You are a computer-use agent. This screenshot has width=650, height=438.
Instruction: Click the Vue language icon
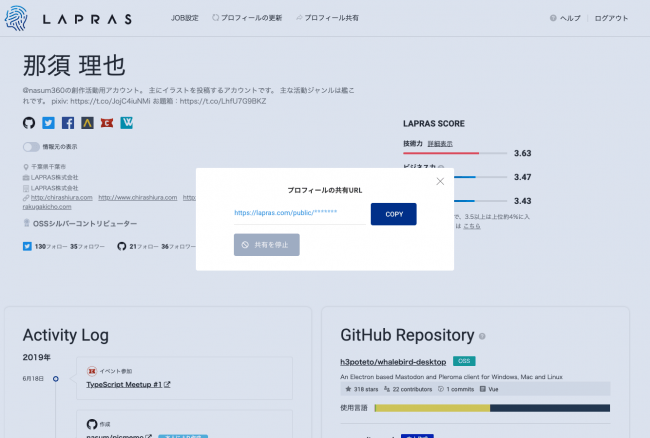pyautogui.click(x=483, y=389)
